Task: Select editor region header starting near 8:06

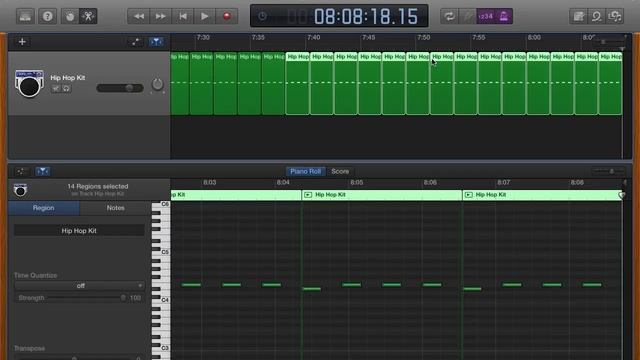Action: [x=542, y=195]
